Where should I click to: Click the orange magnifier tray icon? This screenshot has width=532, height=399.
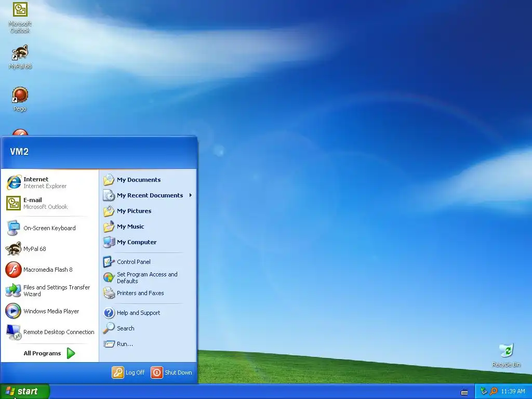pos(494,392)
